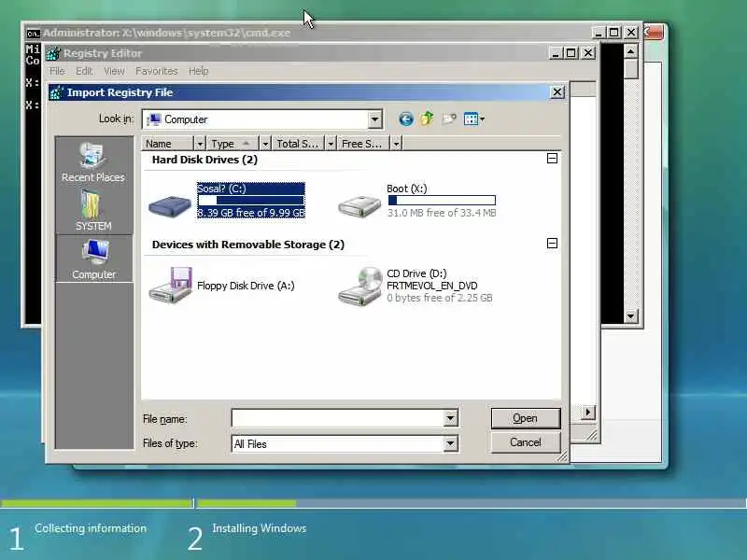Click the FRTMEVOL_EN_DVD label text
Image resolution: width=747 pixels, height=560 pixels.
[x=431, y=286]
